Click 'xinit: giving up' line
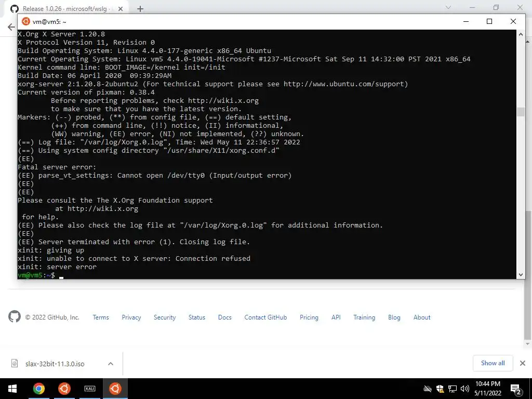532x399 pixels. [51, 250]
